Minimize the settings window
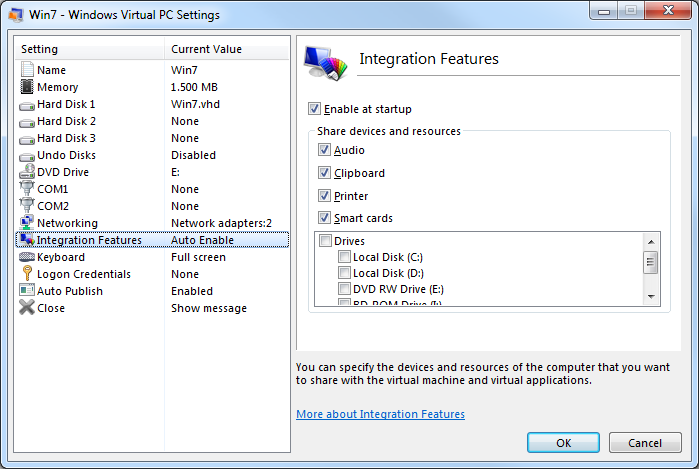The height and width of the screenshot is (469, 699). (604, 11)
